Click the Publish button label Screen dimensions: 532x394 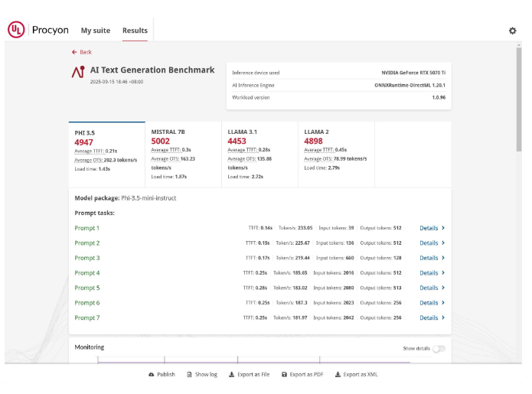[x=166, y=374]
